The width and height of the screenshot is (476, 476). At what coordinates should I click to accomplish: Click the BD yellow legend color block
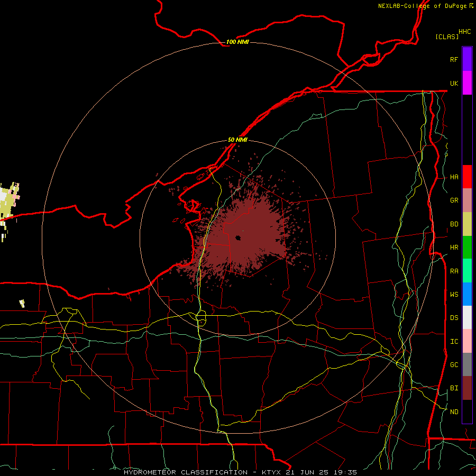tap(467, 224)
